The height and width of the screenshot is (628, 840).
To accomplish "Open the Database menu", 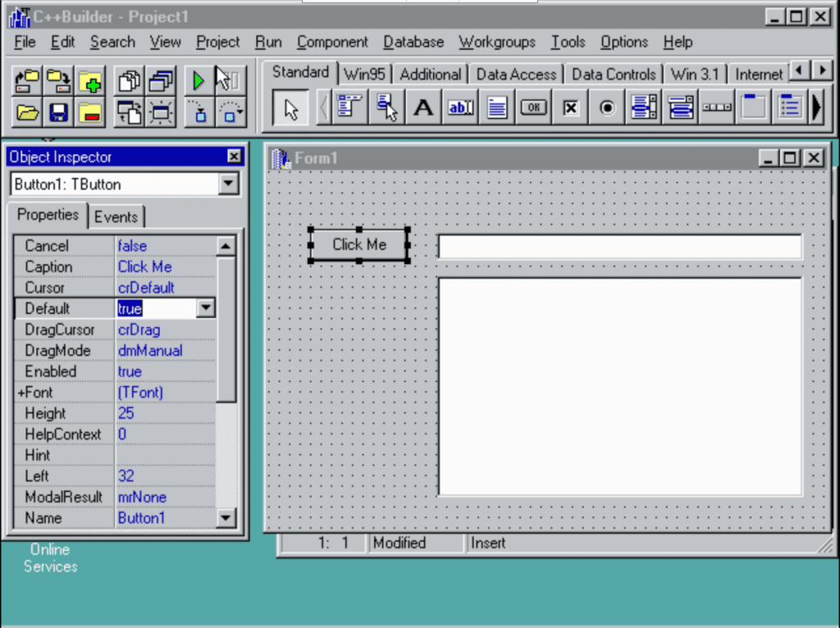I will 413,42.
